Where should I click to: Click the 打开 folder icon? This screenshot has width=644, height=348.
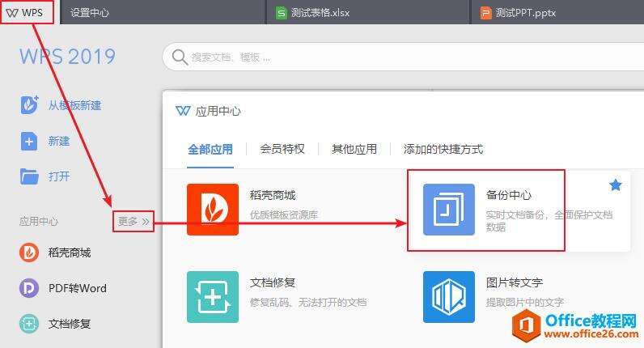point(29,176)
